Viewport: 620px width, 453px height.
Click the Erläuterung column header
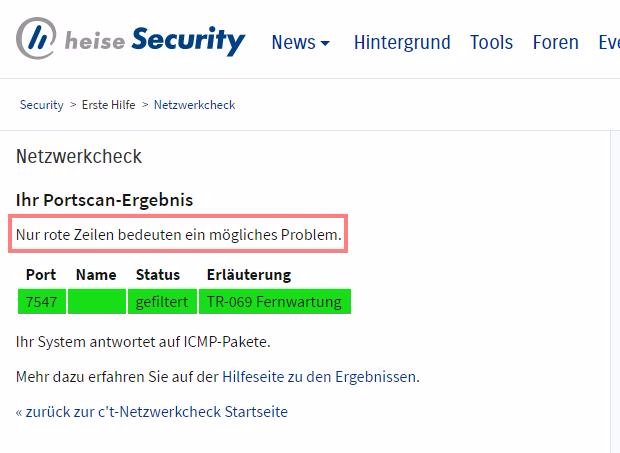[249, 274]
